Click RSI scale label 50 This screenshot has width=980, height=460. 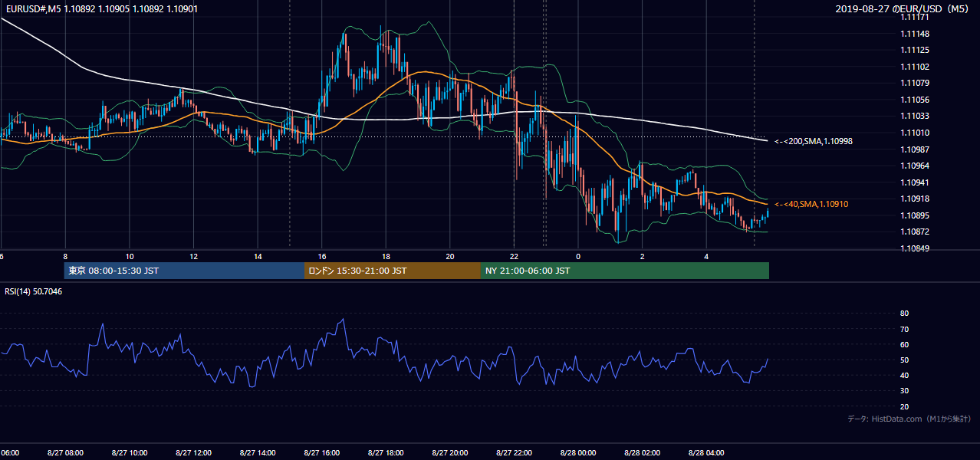[904, 360]
